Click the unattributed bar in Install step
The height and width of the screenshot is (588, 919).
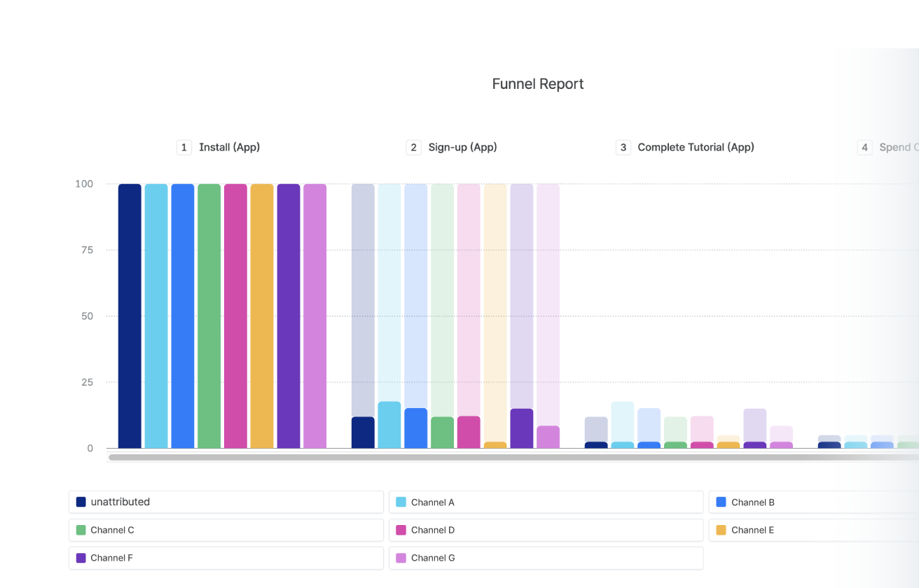130,316
